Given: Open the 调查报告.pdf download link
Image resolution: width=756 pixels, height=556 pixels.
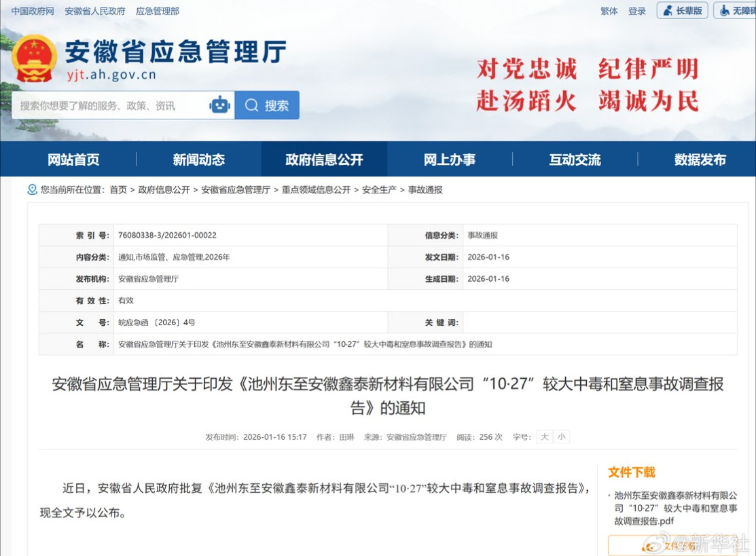Looking at the screenshot, I should tap(675, 508).
